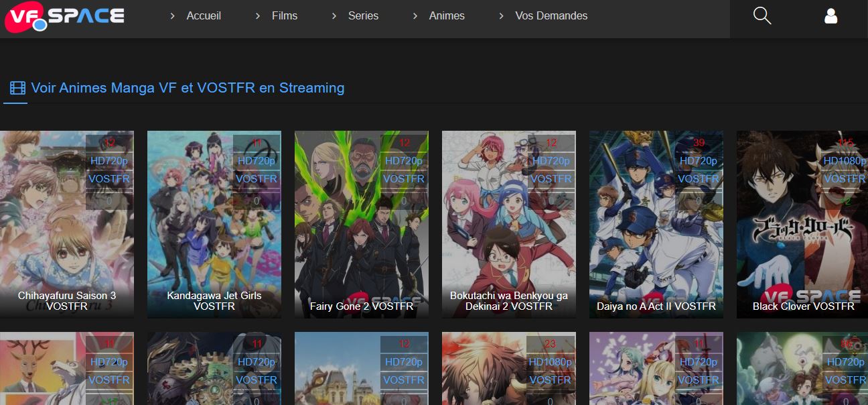Open second-row poster with HD1080p badge
Viewport: 868px width, 405px height.
(509, 368)
